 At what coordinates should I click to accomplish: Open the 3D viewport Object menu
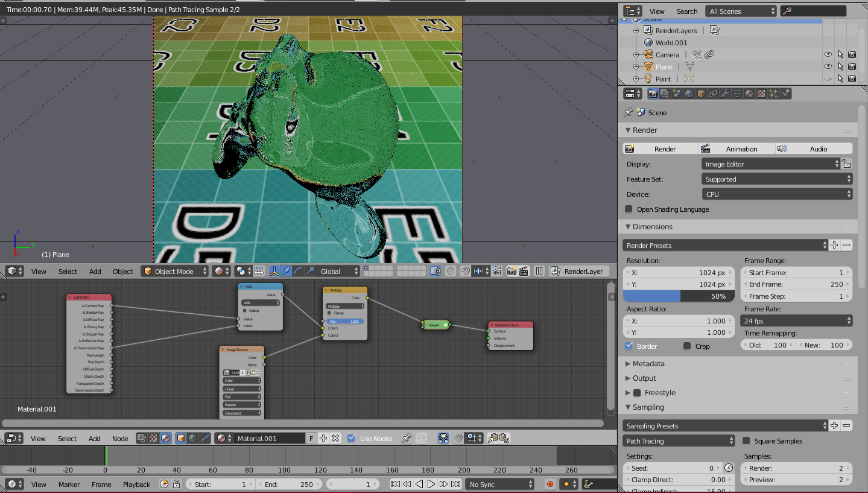(122, 271)
